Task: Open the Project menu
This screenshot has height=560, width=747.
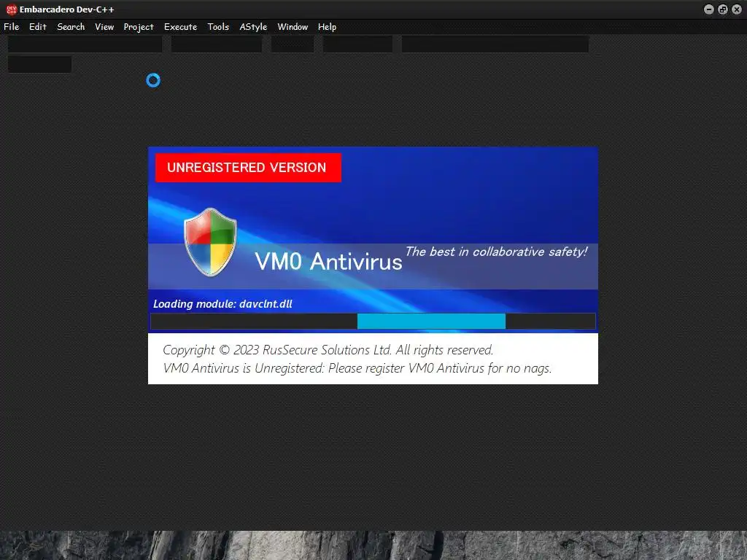Action: (x=139, y=27)
